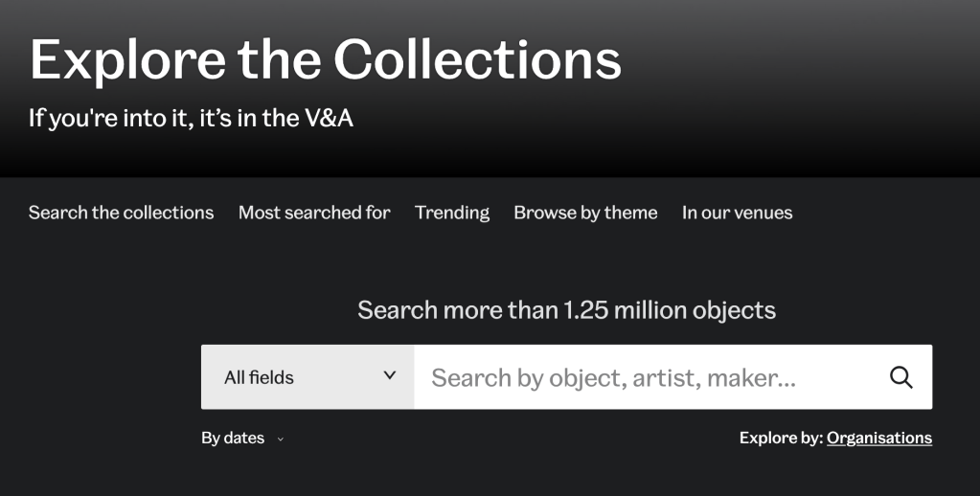980x496 pixels.
Task: Click the small arrow beside By dates
Action: [280, 440]
